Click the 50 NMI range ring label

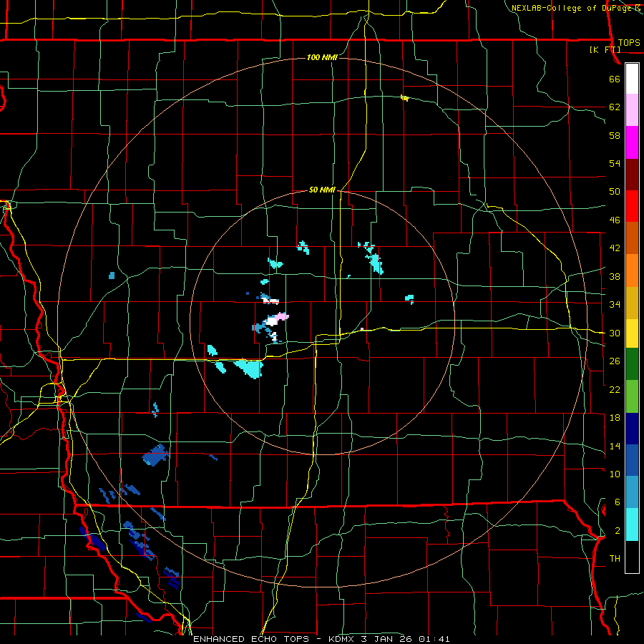[x=322, y=190]
